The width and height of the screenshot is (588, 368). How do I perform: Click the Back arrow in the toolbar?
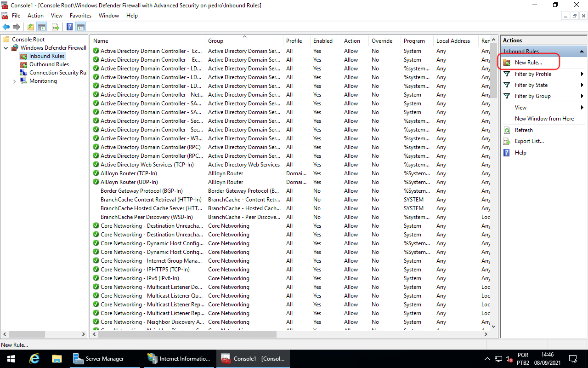pyautogui.click(x=6, y=27)
